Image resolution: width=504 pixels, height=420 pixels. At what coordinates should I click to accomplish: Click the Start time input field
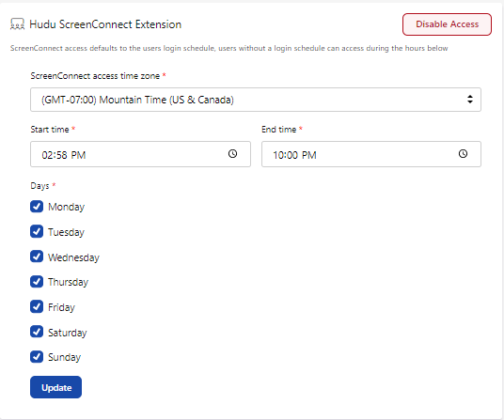pos(140,154)
